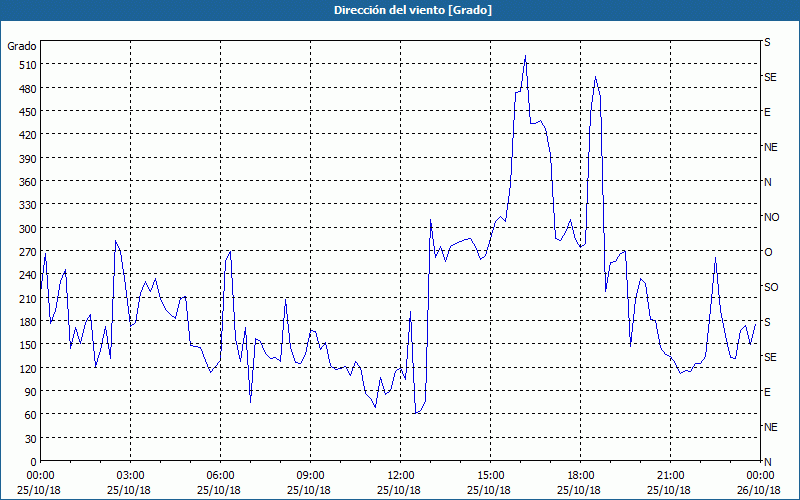The width and height of the screenshot is (800, 500).
Task: Click the 90 y-axis tick label
Action: coord(31,392)
